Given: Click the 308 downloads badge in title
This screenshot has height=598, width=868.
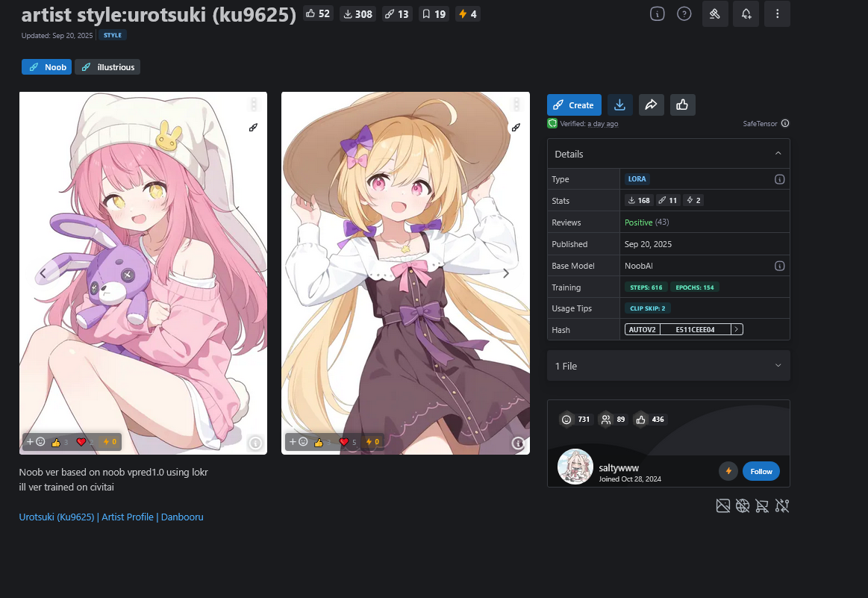Looking at the screenshot, I should pyautogui.click(x=357, y=14).
